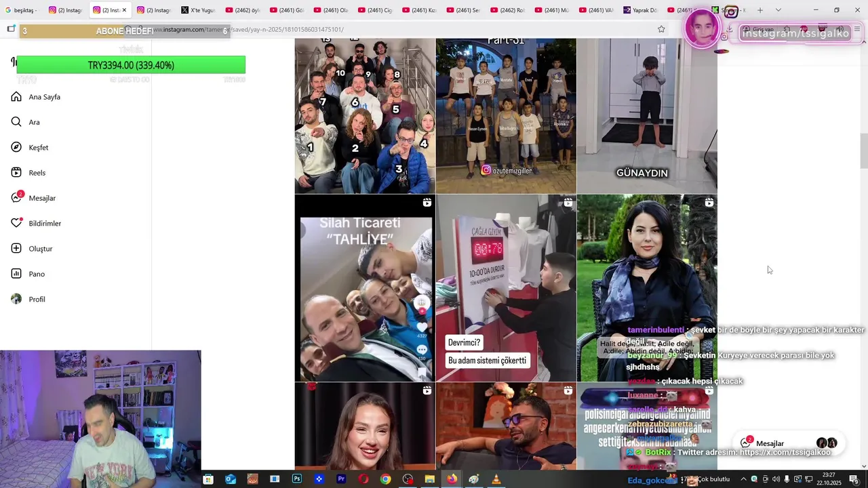Open Outlook from the taskbar
The height and width of the screenshot is (488, 868).
coord(231,479)
